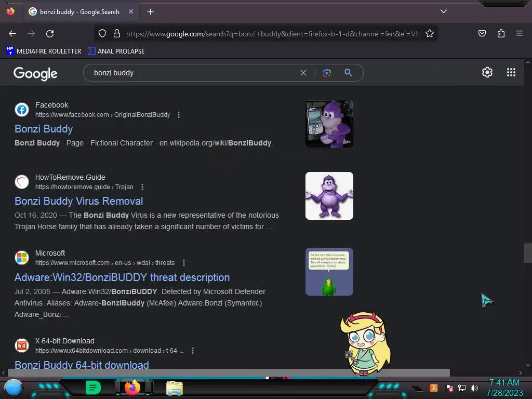Open options for the Microsoft result

click(x=184, y=263)
